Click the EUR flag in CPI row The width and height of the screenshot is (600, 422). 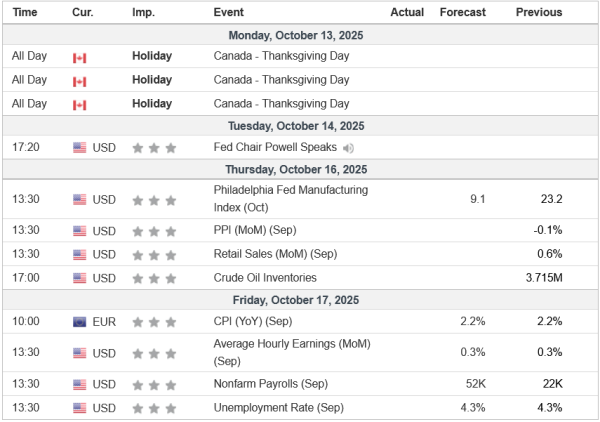pyautogui.click(x=80, y=322)
